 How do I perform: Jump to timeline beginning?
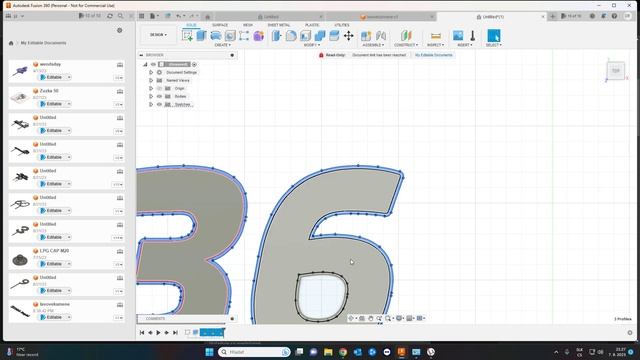pos(142,333)
